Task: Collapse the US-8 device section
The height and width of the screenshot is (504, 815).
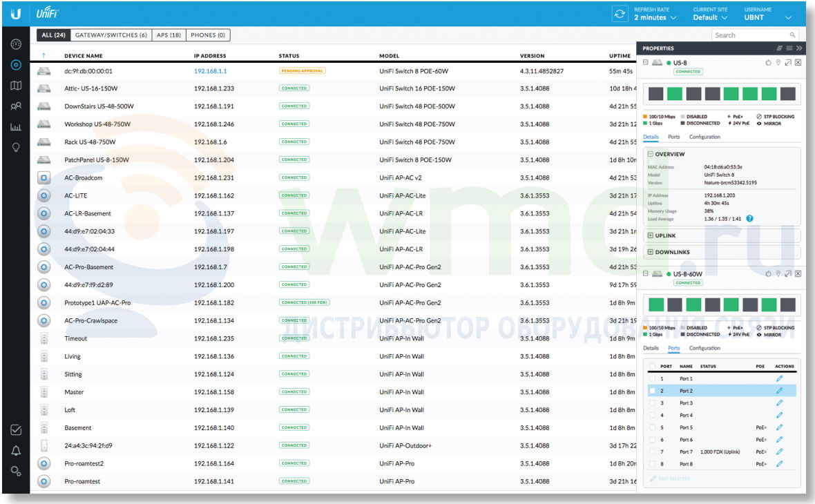Action: [646, 62]
